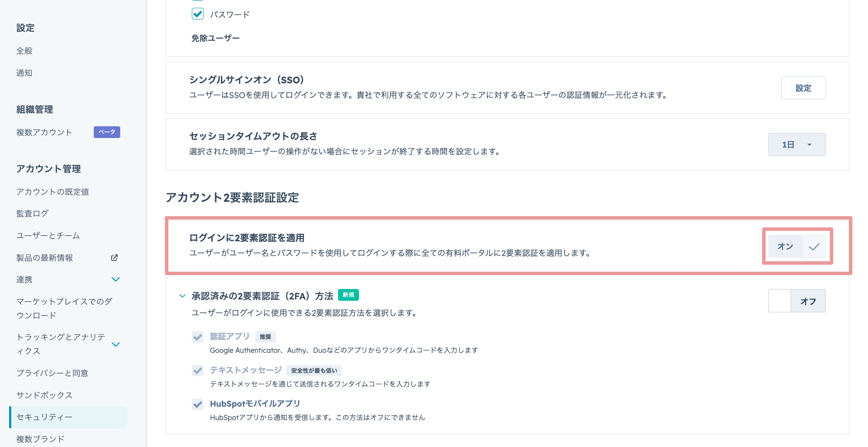Click the 安全性が最も低い tag
The height and width of the screenshot is (447, 868).
click(314, 371)
